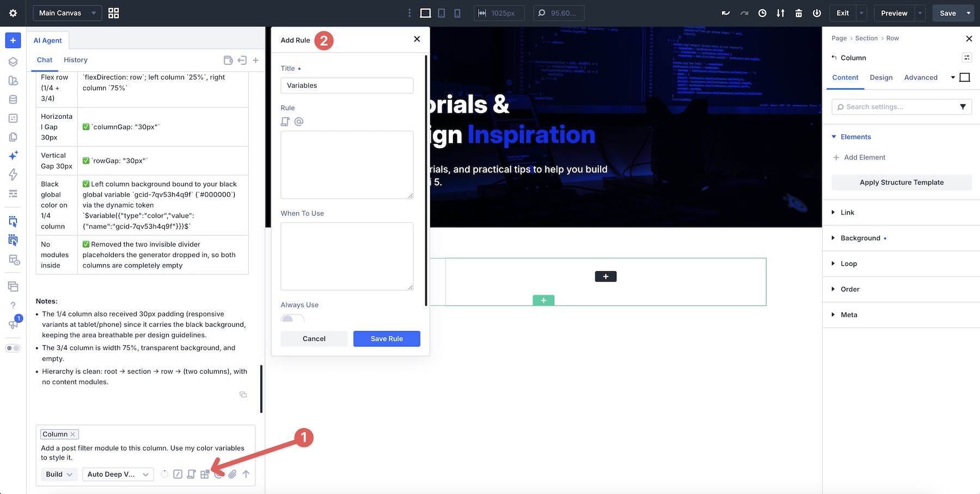This screenshot has height=494, width=980.
Task: Cancel the Add Rule dialog
Action: point(314,339)
